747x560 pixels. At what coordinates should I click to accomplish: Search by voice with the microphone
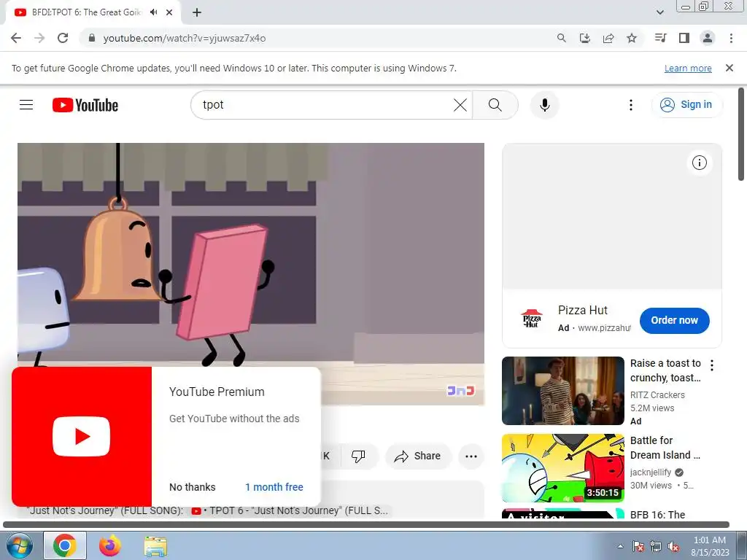(544, 105)
